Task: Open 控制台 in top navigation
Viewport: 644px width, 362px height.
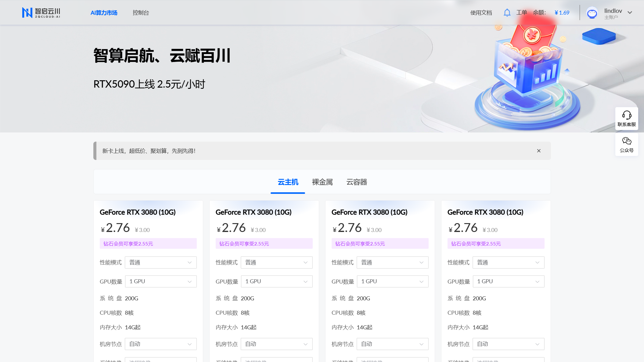Action: [x=141, y=13]
